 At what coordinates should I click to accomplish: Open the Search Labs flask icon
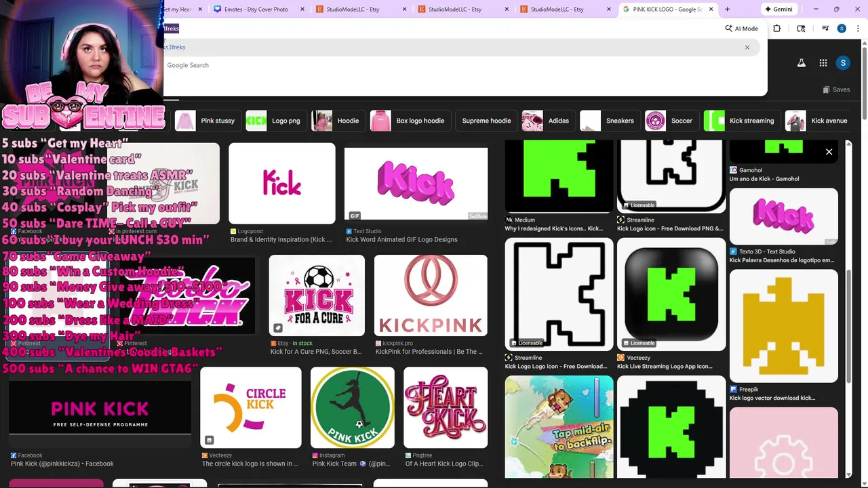[801, 63]
